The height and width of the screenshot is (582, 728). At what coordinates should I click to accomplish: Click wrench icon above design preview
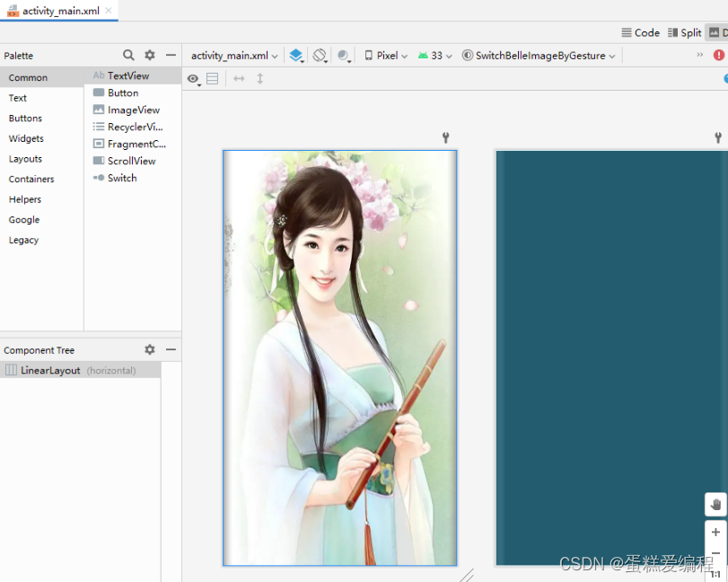446,137
